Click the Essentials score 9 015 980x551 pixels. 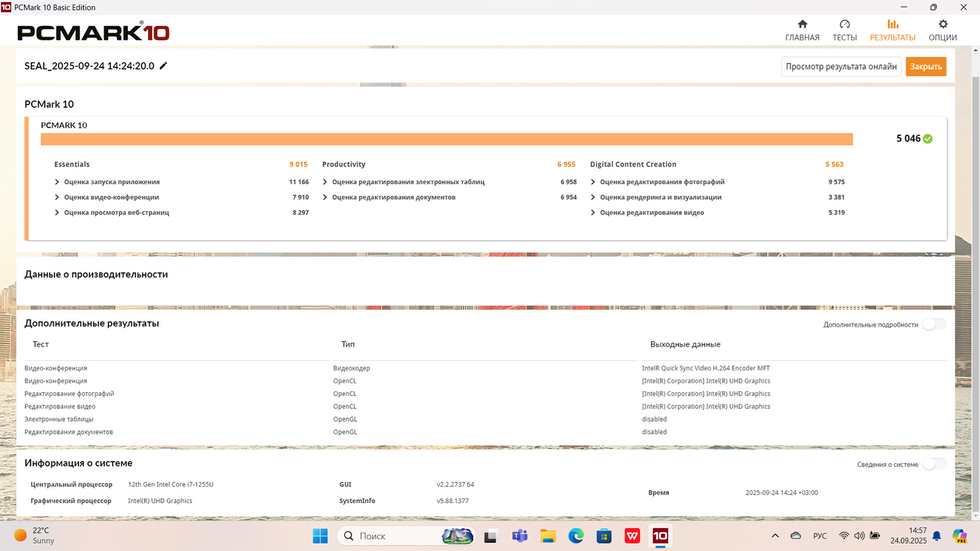[x=298, y=164]
